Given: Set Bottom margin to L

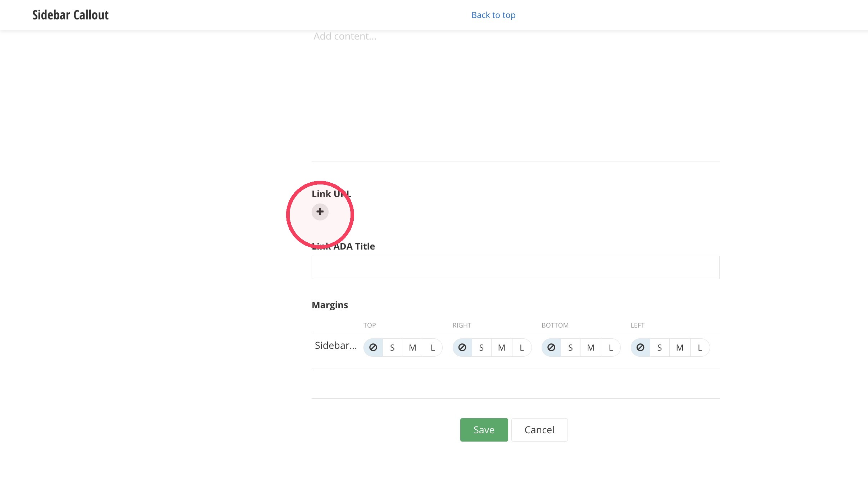Looking at the screenshot, I should [611, 348].
